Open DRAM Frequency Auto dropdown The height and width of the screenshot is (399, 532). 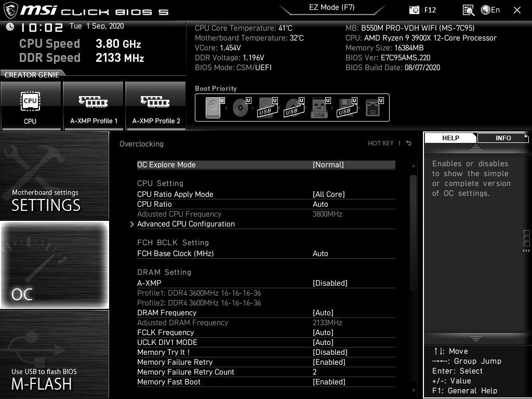(266, 313)
